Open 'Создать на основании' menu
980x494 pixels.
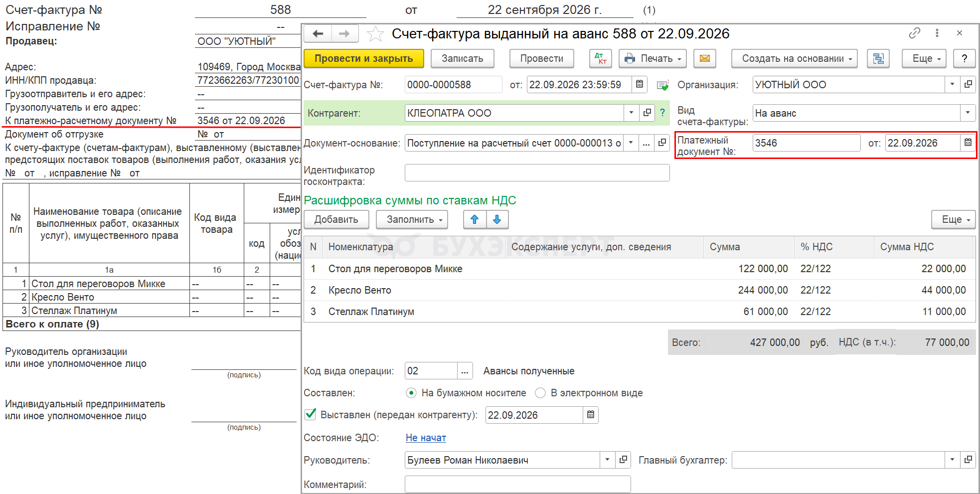(794, 58)
